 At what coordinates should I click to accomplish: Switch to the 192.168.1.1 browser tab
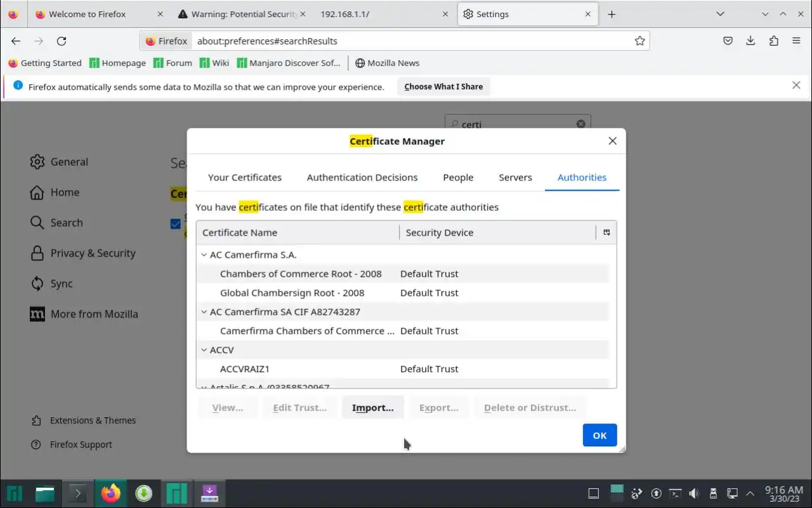(x=384, y=14)
